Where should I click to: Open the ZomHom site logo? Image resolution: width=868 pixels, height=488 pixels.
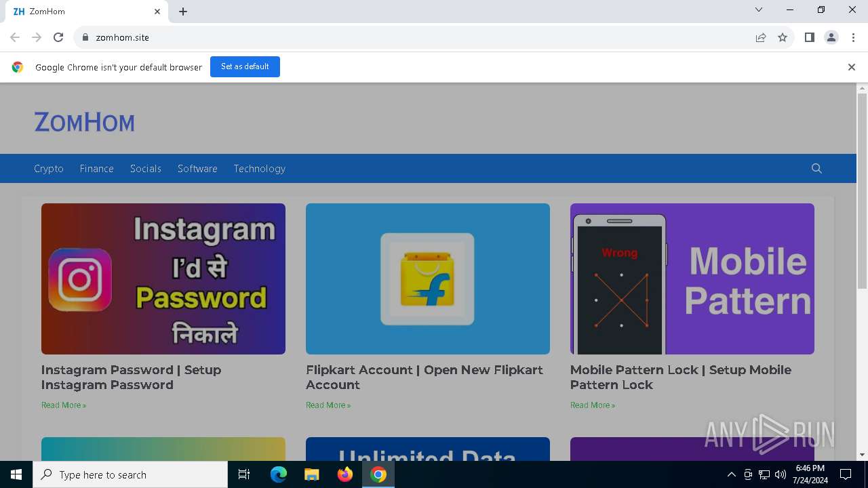pyautogui.click(x=85, y=123)
